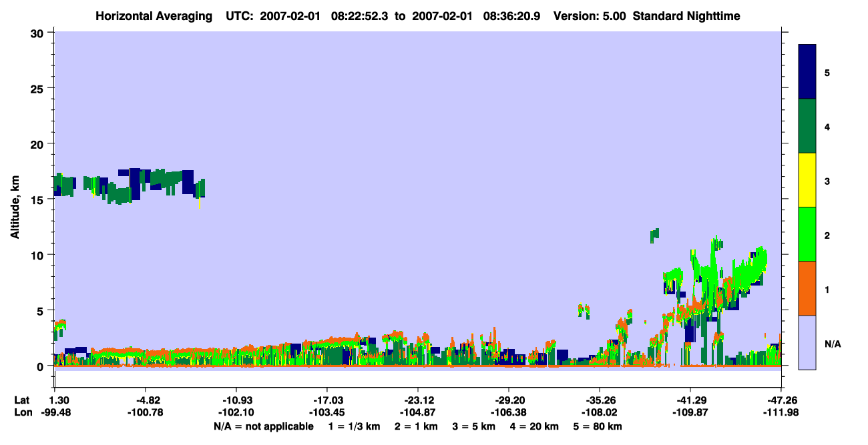Click the orange color bar segment 1
Screen dimensions: 868x445
click(807, 288)
